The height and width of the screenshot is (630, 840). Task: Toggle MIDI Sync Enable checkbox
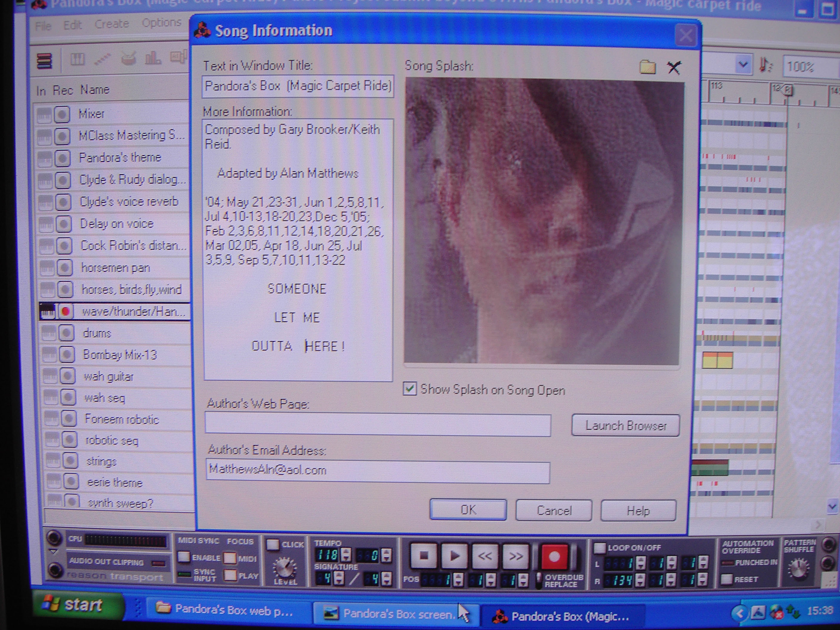(184, 557)
